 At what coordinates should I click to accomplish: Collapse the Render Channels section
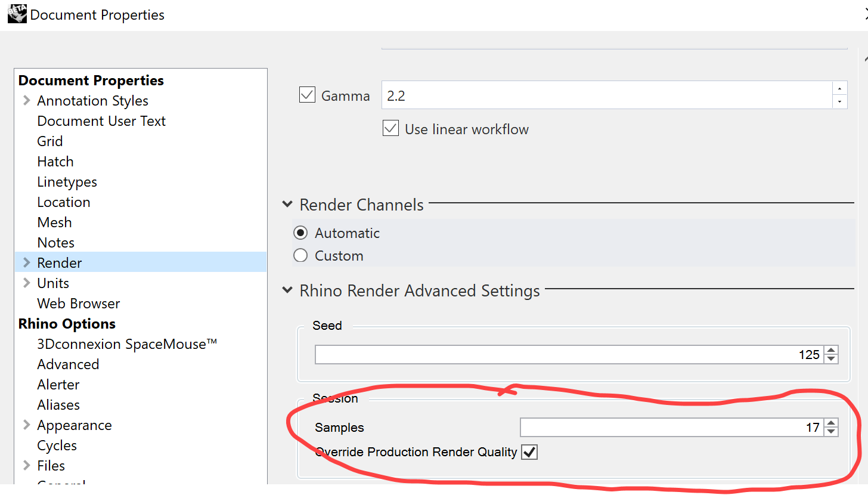(288, 205)
